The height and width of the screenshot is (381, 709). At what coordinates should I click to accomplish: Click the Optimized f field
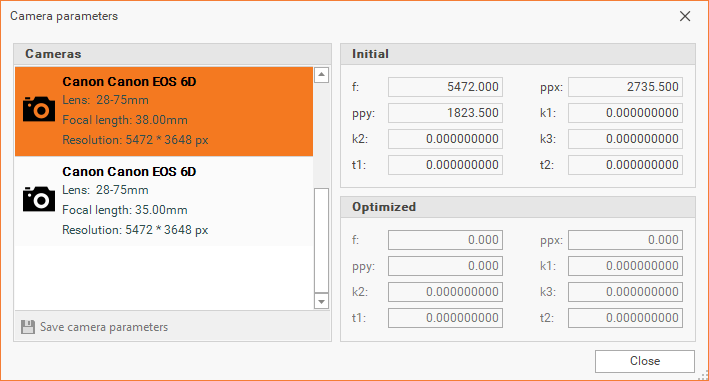(x=445, y=240)
